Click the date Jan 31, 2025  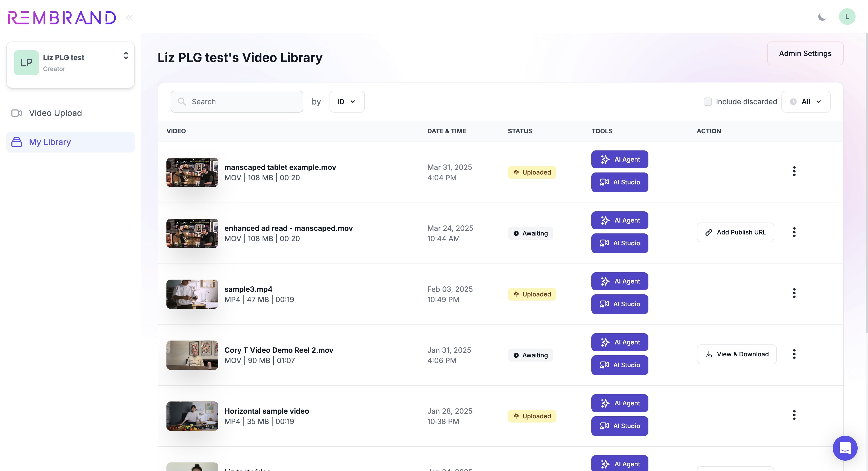pos(449,350)
